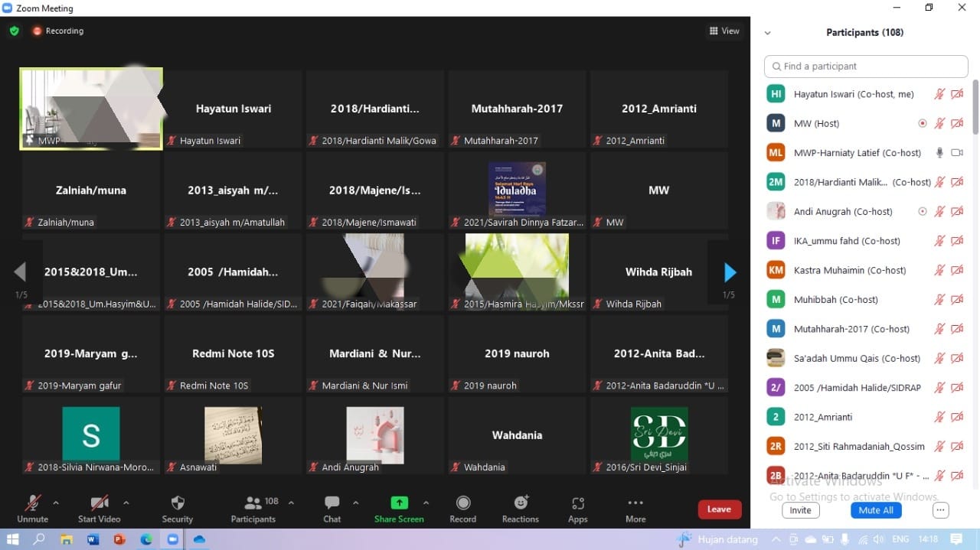Expand audio options arrow beside Unmute
The image size is (980, 550).
(55, 503)
